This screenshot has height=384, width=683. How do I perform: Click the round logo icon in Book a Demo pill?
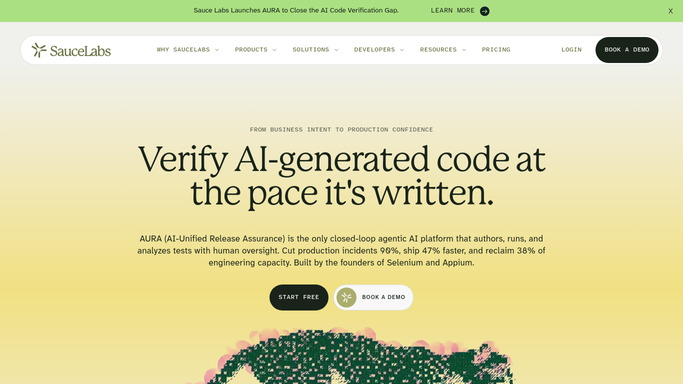346,297
